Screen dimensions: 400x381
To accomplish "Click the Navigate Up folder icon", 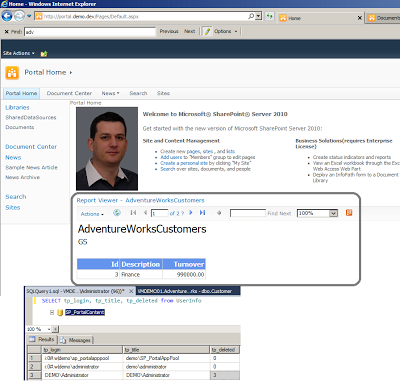I will click(44, 53).
